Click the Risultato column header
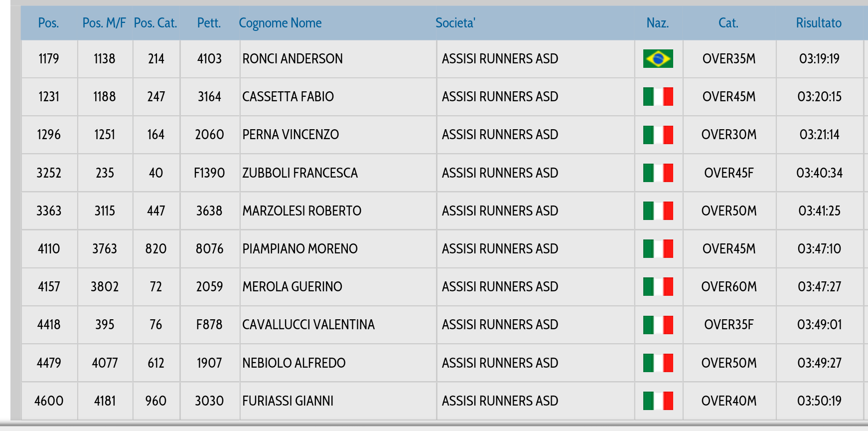 [819, 23]
